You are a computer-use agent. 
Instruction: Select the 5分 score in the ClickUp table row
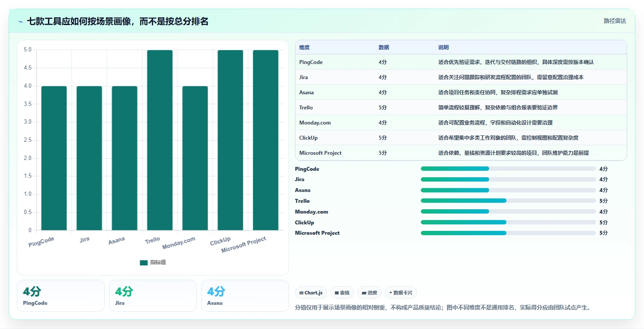click(x=383, y=138)
